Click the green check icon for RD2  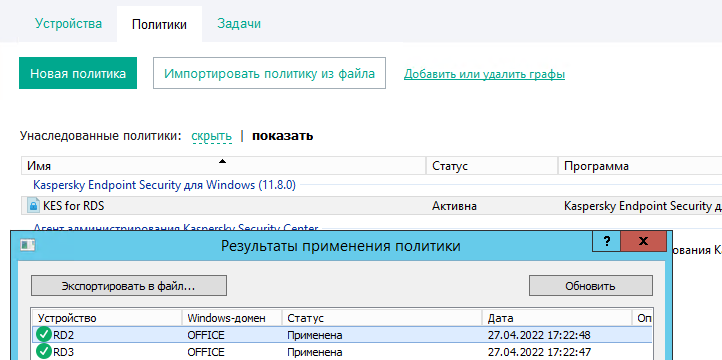[44, 334]
